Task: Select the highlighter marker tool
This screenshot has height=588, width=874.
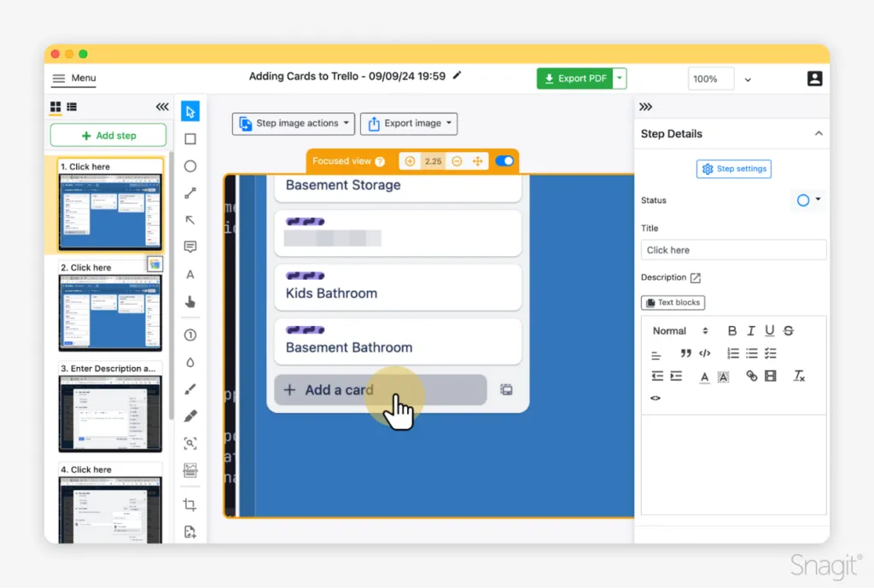Action: coord(190,416)
